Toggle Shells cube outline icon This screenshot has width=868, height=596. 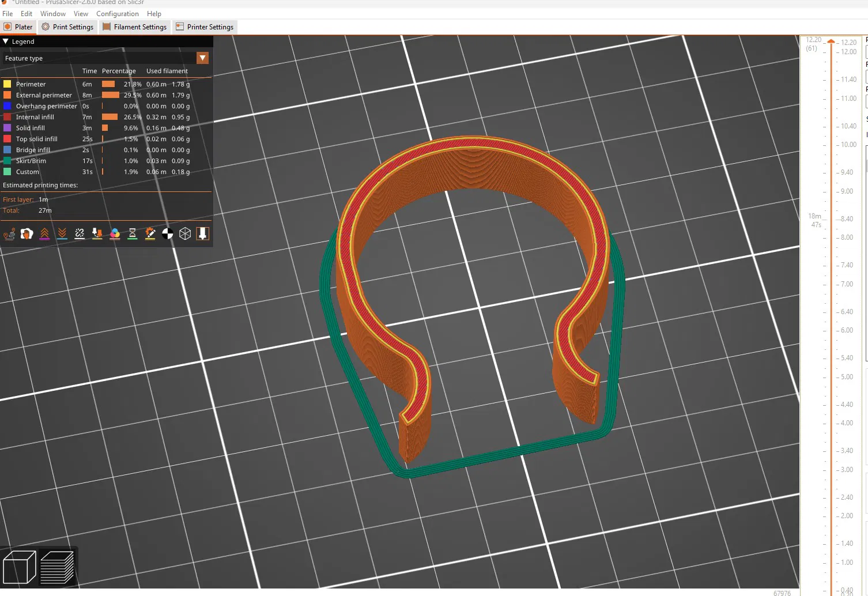185,233
